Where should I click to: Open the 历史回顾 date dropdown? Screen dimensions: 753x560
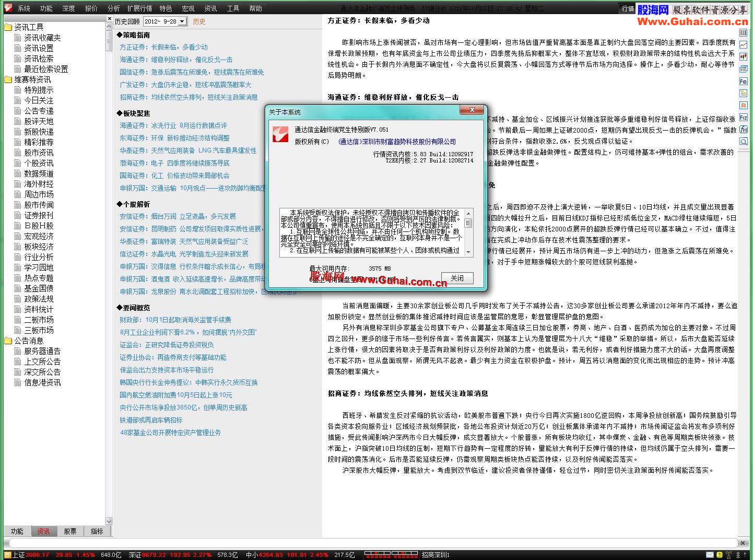[182, 21]
